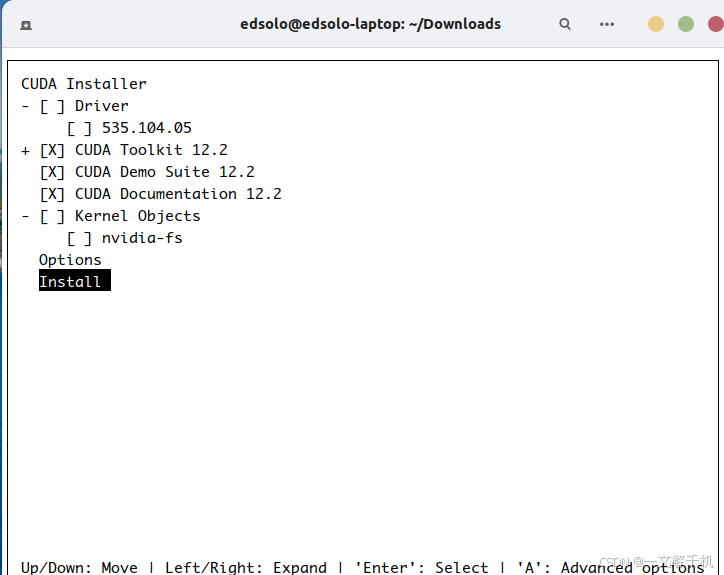This screenshot has height=575, width=724.
Task: Collapse the Driver tree with minus sign
Action: coord(25,106)
